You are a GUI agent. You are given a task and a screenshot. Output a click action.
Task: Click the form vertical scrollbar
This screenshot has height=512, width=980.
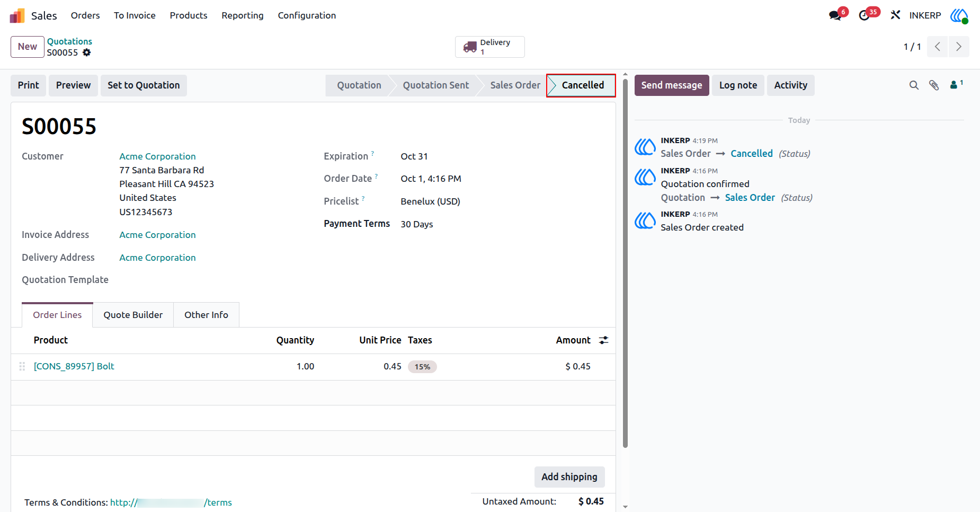[x=625, y=262]
